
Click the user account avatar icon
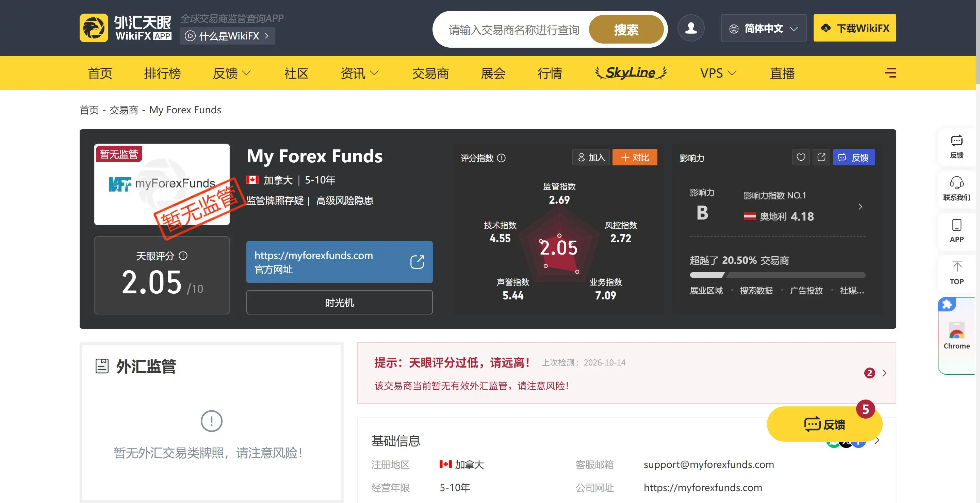[691, 28]
